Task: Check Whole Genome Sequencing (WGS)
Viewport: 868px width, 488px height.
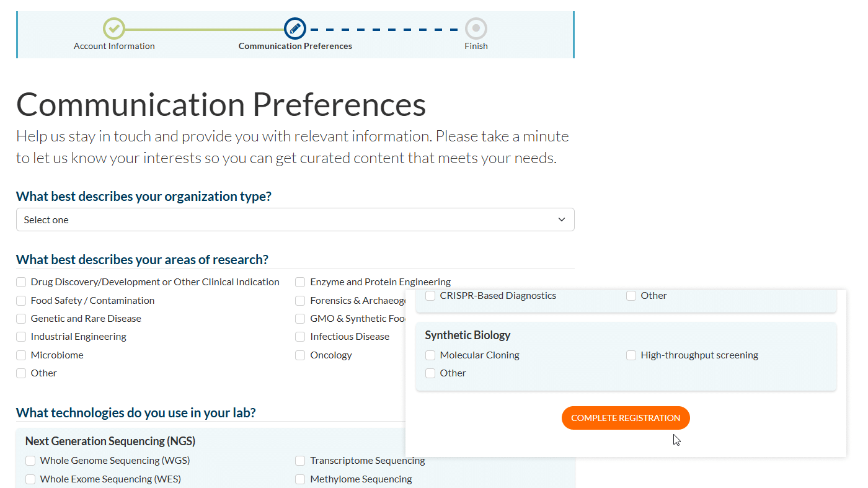Action: [x=30, y=461]
